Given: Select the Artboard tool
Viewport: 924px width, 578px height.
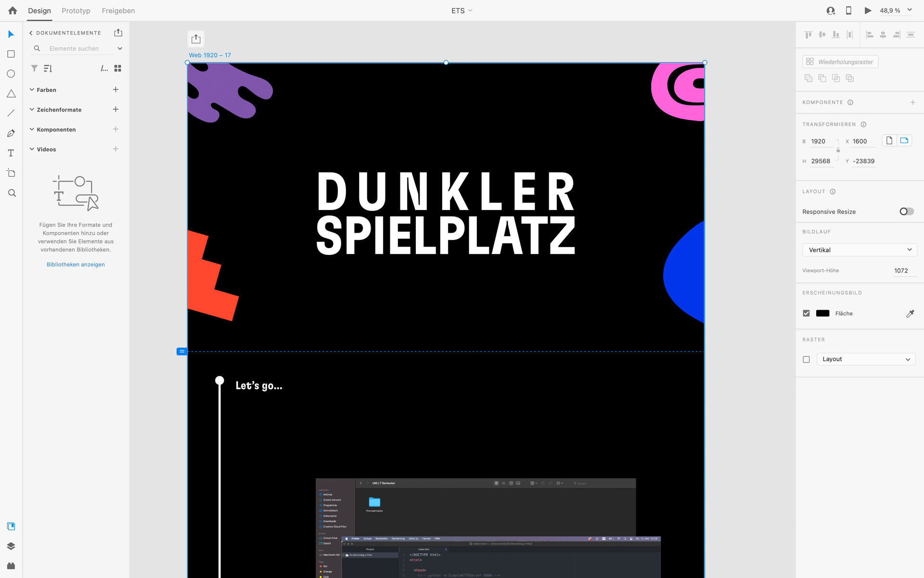Looking at the screenshot, I should pos(11,173).
